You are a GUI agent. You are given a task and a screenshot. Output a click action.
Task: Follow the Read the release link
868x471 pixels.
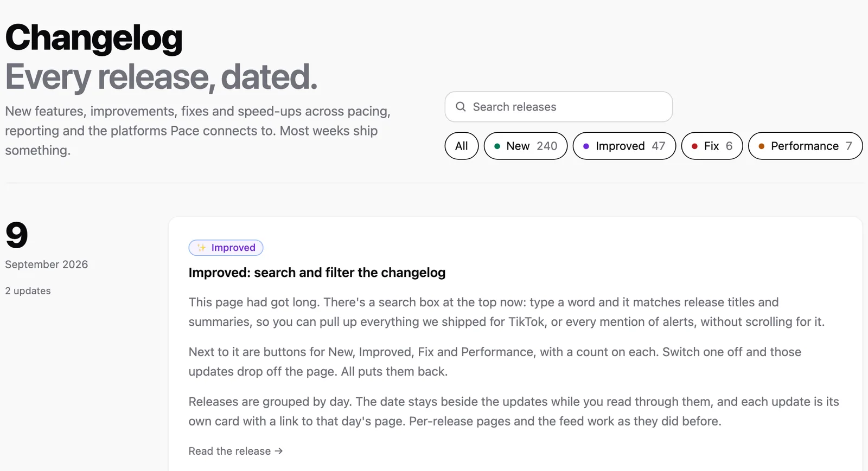(235, 451)
